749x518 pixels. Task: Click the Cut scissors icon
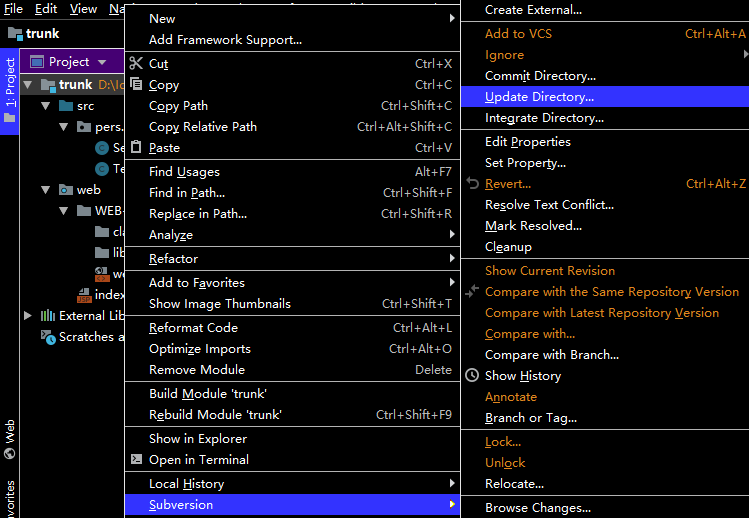[x=136, y=63]
